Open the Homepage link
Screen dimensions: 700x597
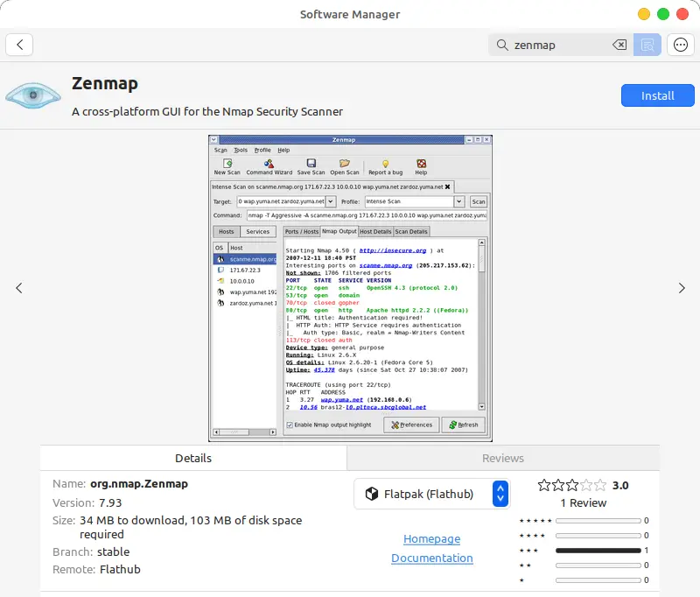click(x=431, y=539)
